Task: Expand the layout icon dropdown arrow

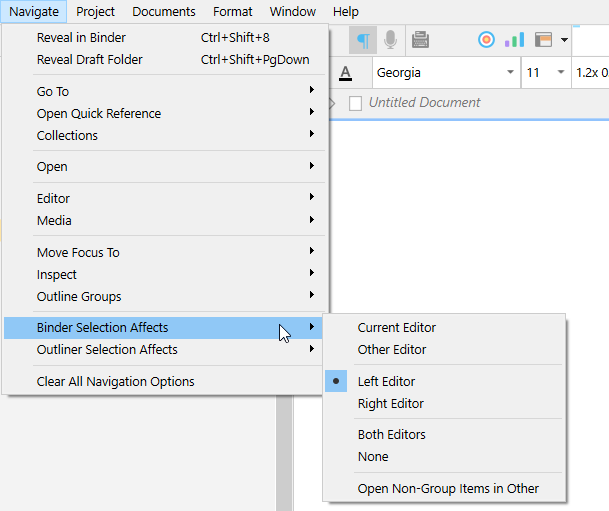Action: click(x=565, y=41)
